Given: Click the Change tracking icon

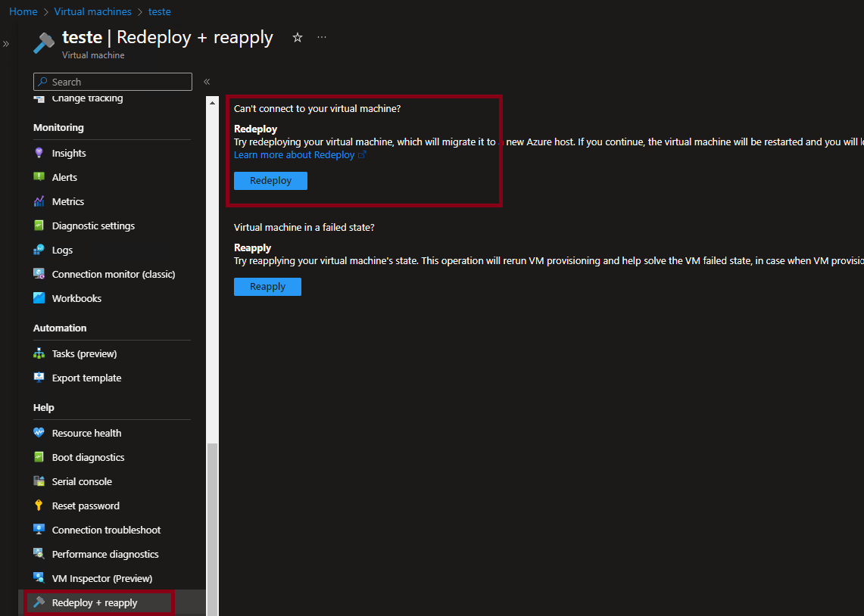Looking at the screenshot, I should pyautogui.click(x=39, y=98).
